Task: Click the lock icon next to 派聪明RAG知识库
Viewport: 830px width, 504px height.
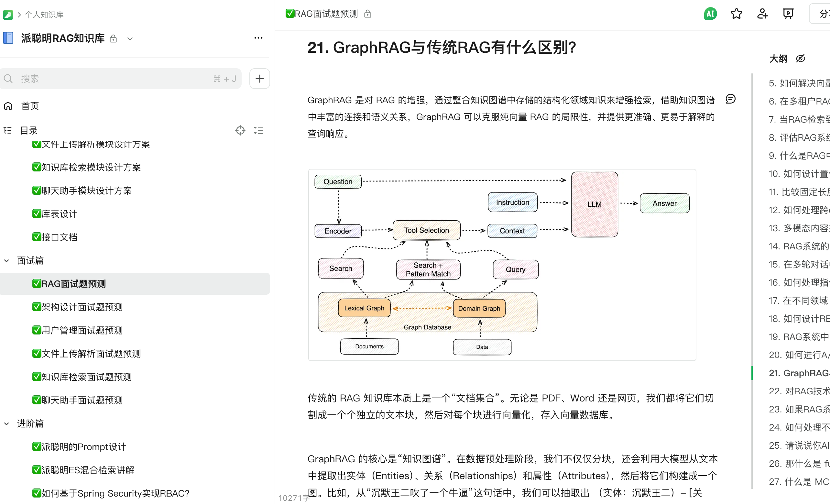Action: point(113,38)
